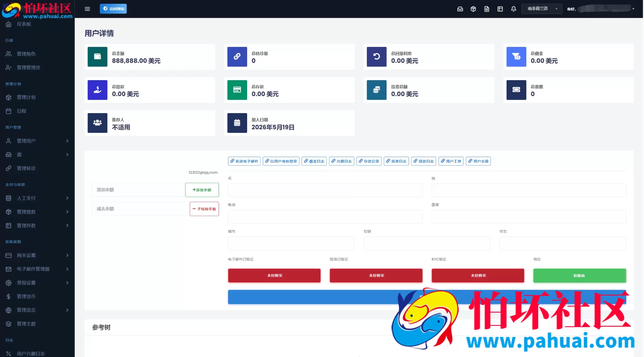Open 日程 in the sidebar
644x357 pixels.
21,111
